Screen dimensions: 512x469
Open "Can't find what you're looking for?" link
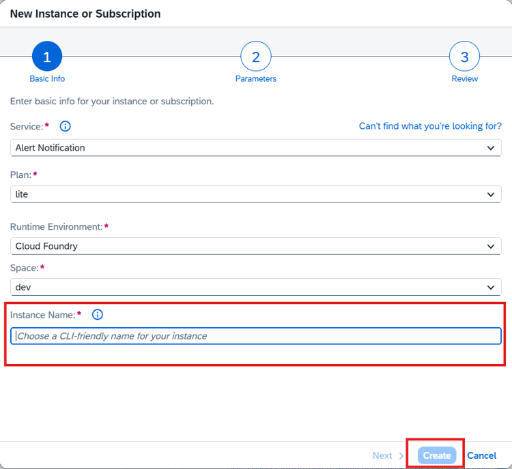pos(430,126)
